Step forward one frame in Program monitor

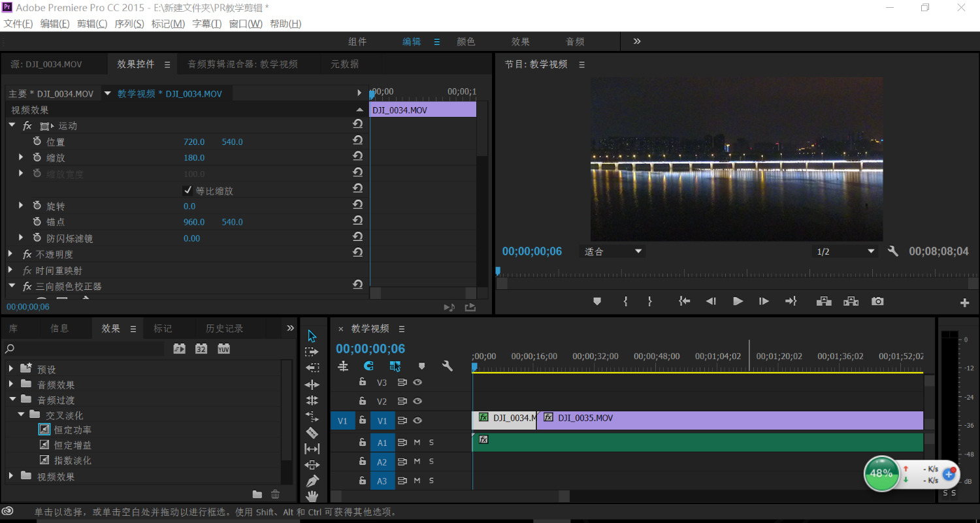coord(764,301)
